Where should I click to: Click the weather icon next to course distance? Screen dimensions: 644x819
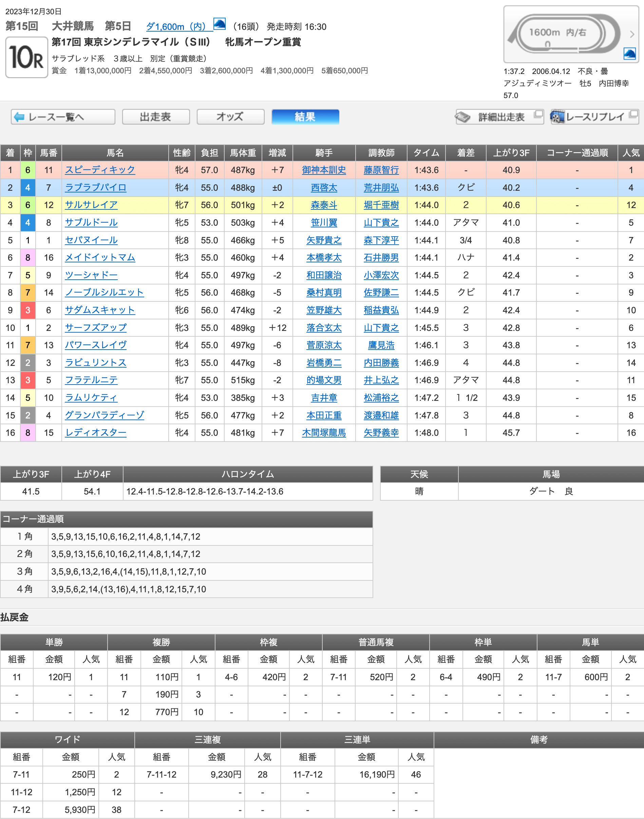[220, 24]
